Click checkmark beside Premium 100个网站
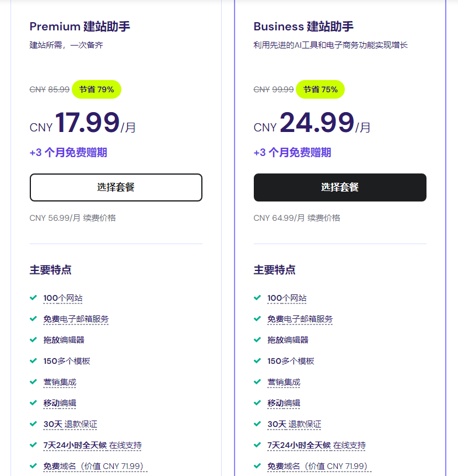The image size is (458, 476). pyautogui.click(x=33, y=298)
